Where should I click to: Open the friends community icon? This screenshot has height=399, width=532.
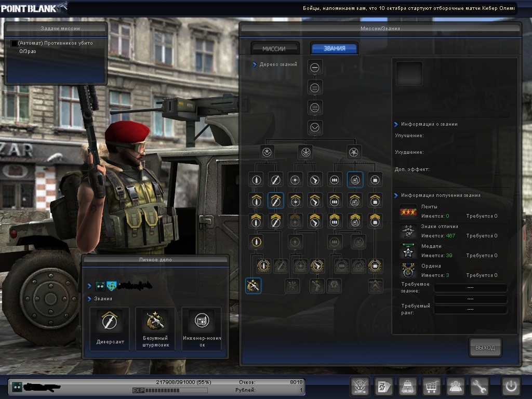(456, 387)
